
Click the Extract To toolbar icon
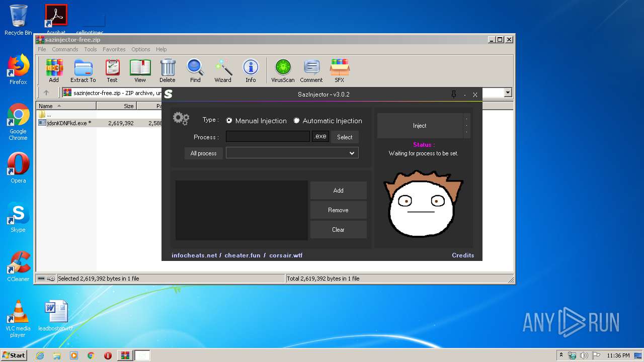coord(83,70)
